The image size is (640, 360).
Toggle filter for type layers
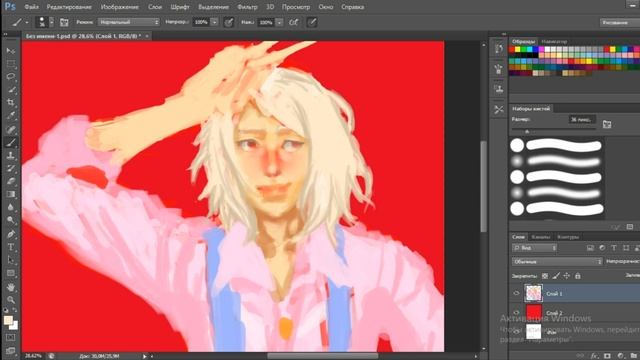point(614,248)
